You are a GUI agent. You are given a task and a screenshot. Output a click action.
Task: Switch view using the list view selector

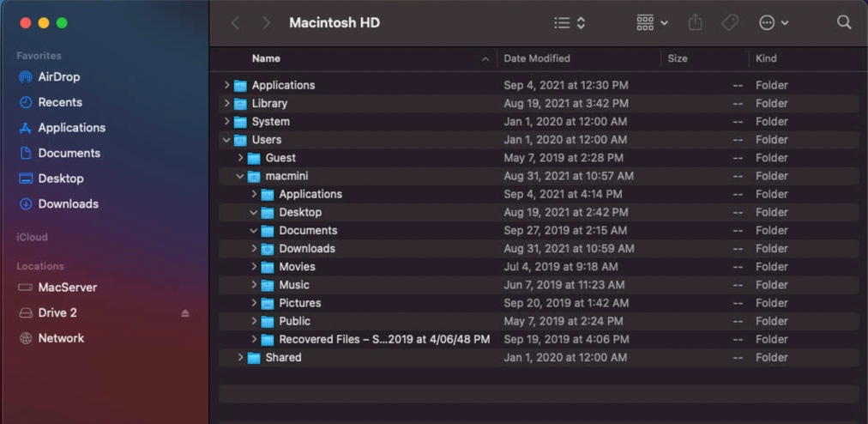(570, 22)
